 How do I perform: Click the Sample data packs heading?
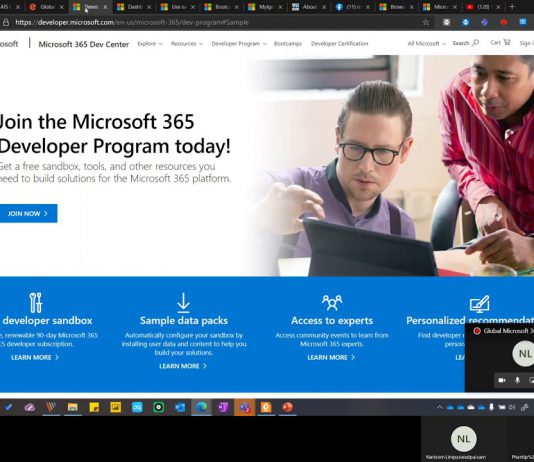click(184, 320)
